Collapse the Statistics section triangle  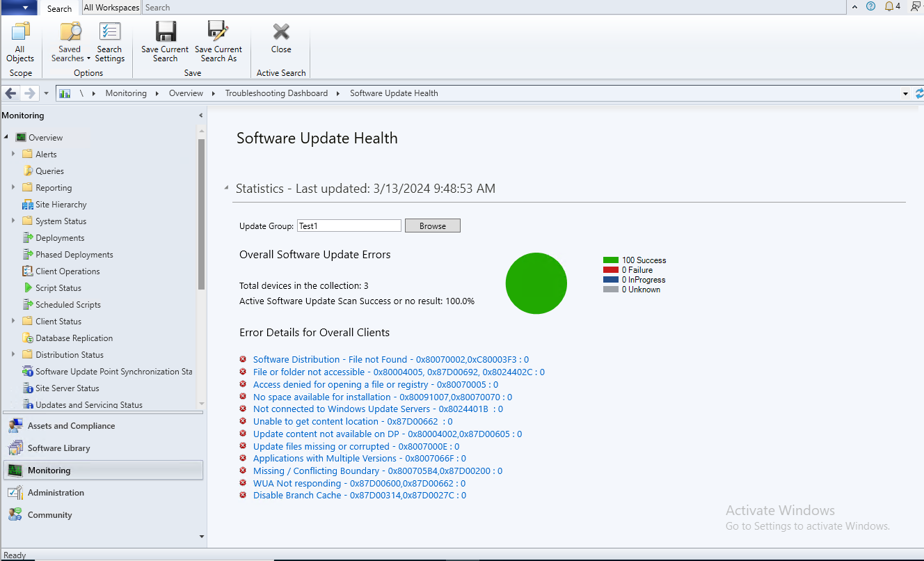click(225, 187)
